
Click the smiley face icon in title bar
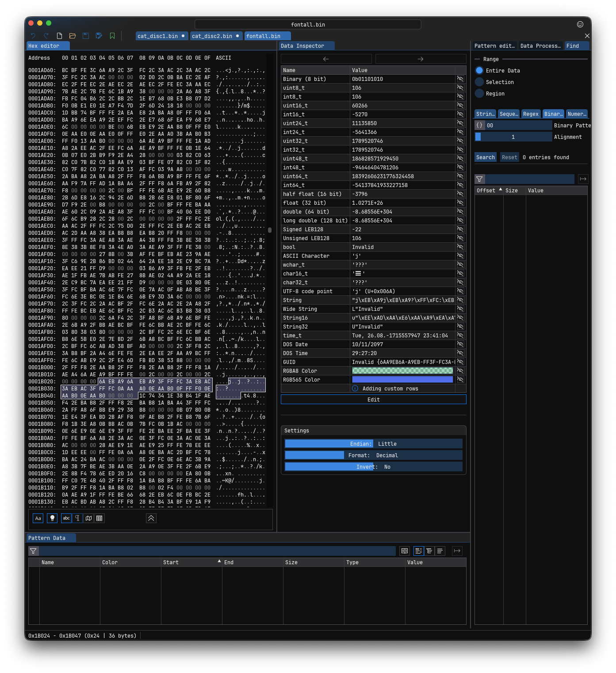(580, 24)
